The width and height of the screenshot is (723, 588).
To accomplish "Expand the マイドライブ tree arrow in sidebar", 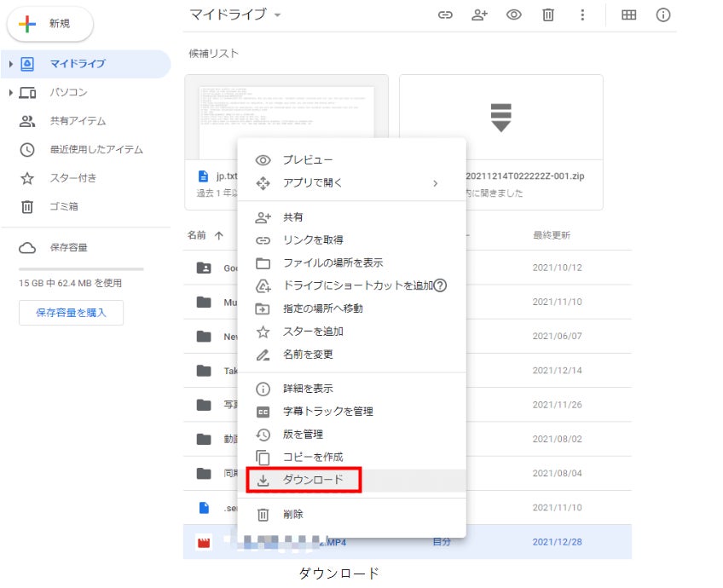I will click(x=10, y=64).
